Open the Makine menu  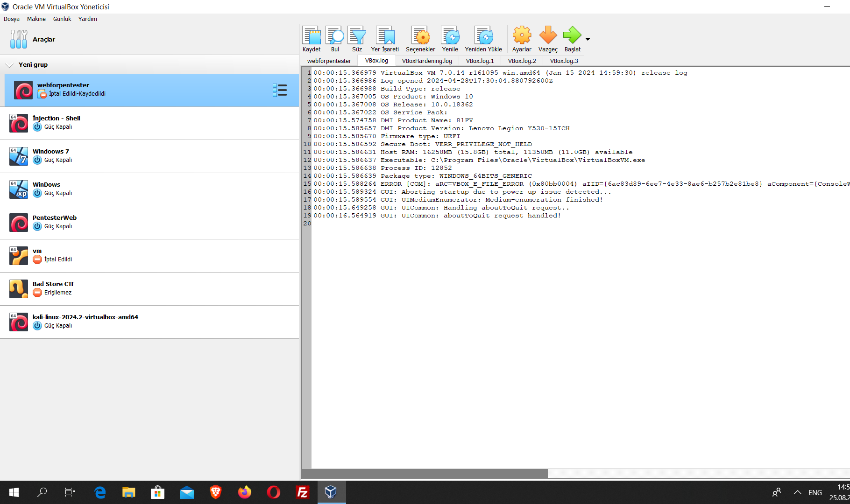click(x=36, y=19)
